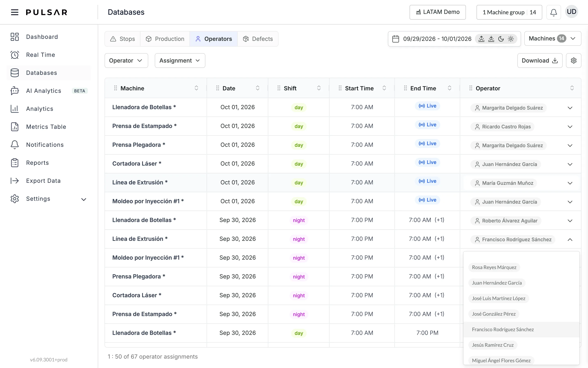Sort by Operator column arrows
The image size is (588, 368).
click(572, 88)
